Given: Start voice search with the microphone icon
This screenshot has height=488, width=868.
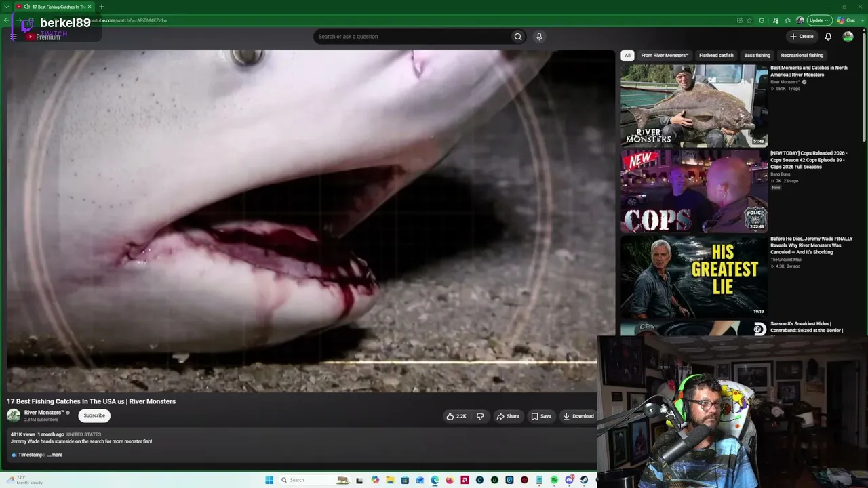Looking at the screenshot, I should (x=539, y=37).
